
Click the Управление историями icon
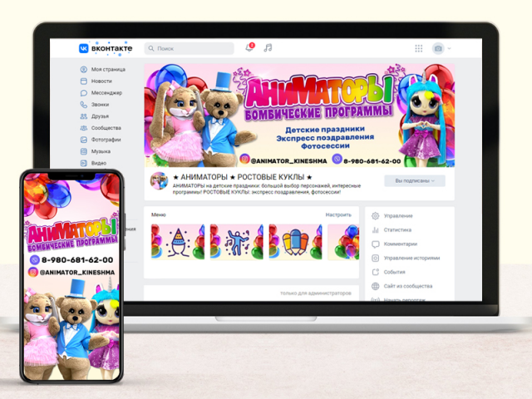[x=375, y=259]
